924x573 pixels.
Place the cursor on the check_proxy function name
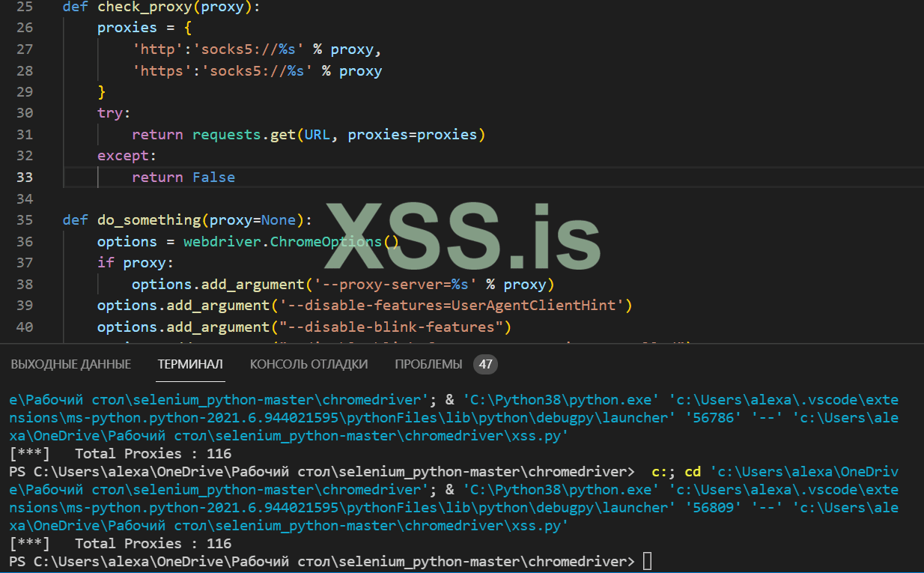click(145, 7)
